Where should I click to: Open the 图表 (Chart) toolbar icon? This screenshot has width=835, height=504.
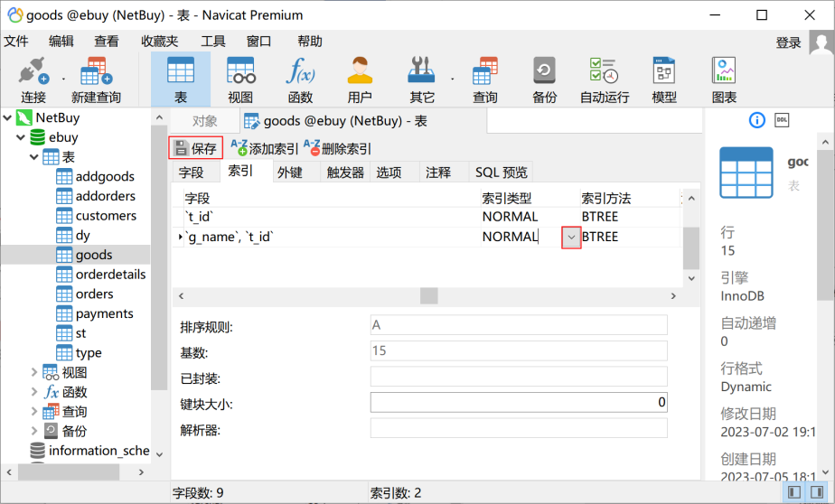pyautogui.click(x=724, y=79)
